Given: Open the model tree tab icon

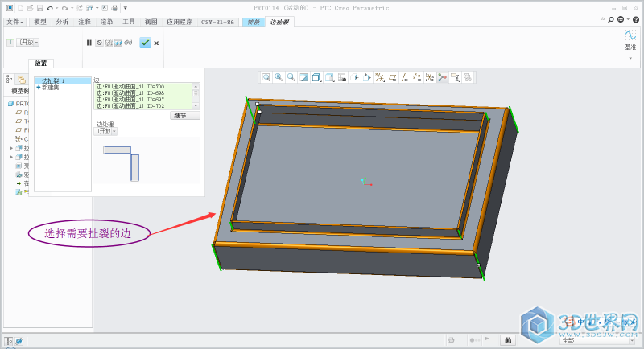Looking at the screenshot, I should pos(10,79).
